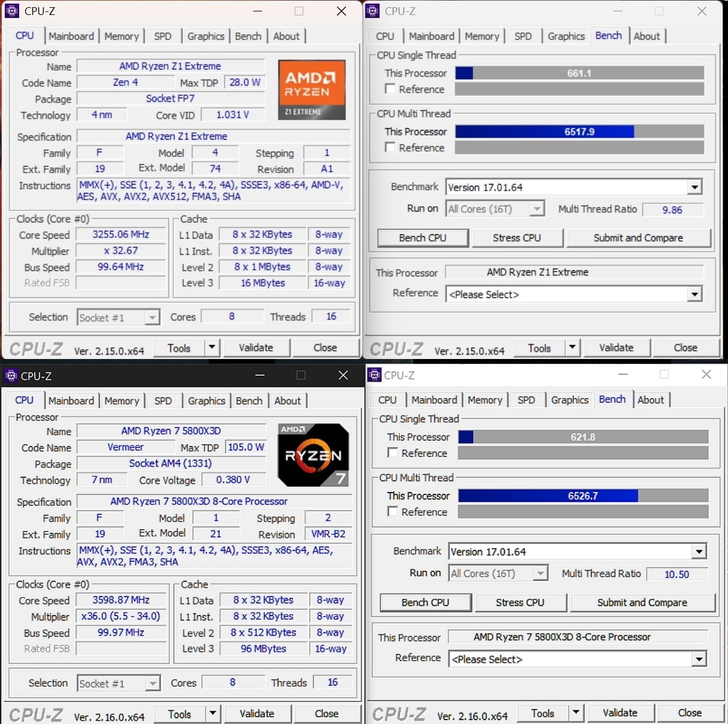Enable multi thread Reference checkbox in 5800X3D Bench window
Screen dimensions: 728x724
click(x=393, y=512)
